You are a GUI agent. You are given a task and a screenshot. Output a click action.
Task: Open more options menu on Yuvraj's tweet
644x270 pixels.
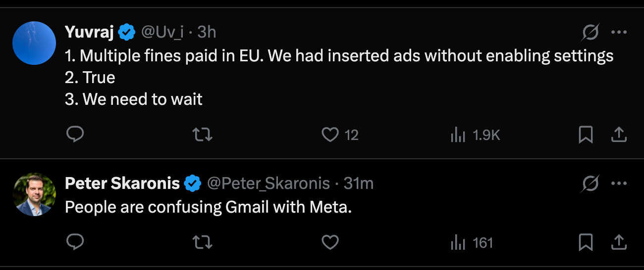[x=619, y=33]
